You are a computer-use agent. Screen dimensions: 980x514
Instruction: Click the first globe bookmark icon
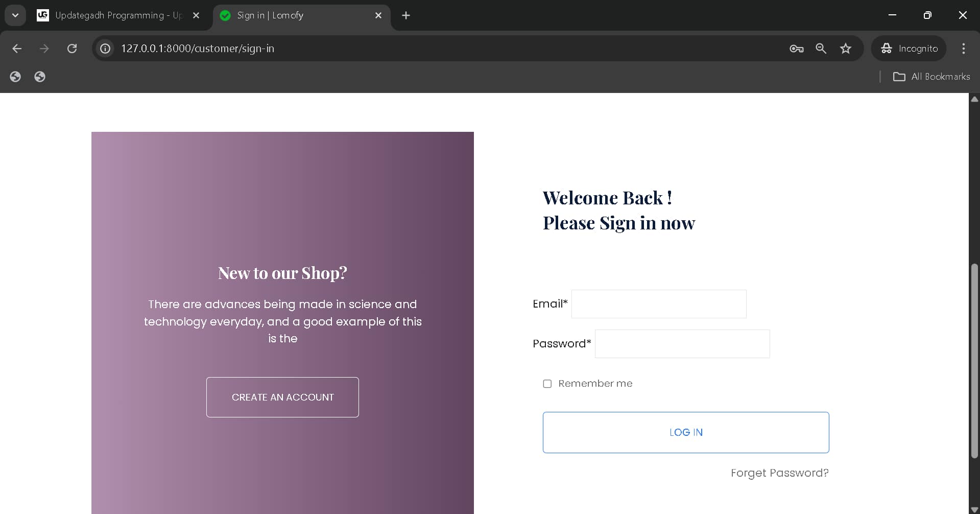coord(15,77)
